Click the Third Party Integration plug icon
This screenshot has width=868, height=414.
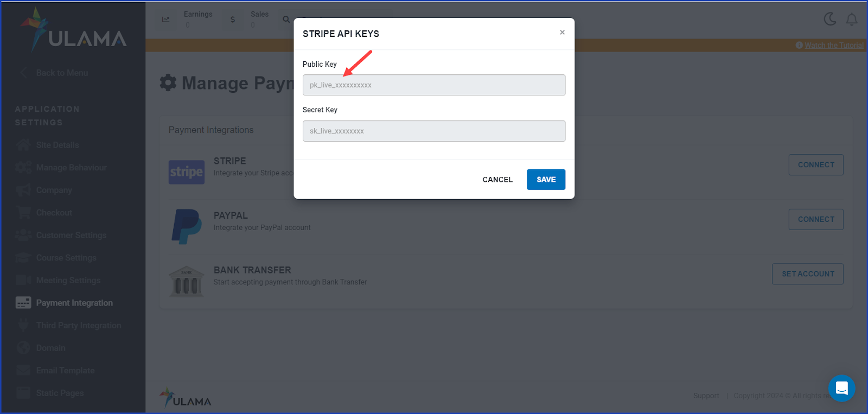23,326
